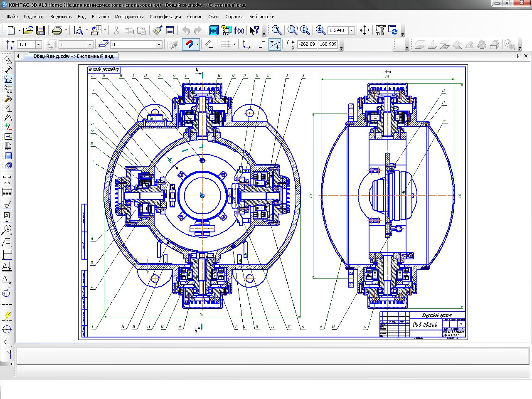Open the Сервис menu
Viewport: 532px width, 399px height.
pos(195,17)
